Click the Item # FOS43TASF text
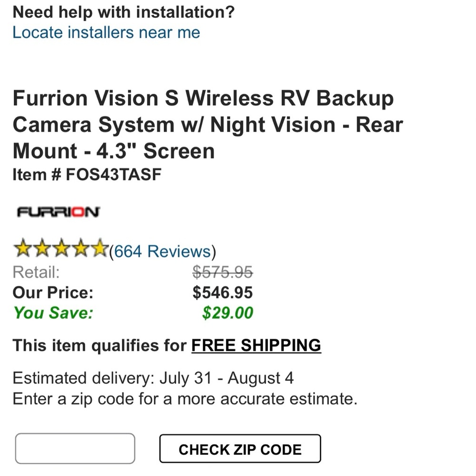Screen dimensions: 476x476 [87, 174]
